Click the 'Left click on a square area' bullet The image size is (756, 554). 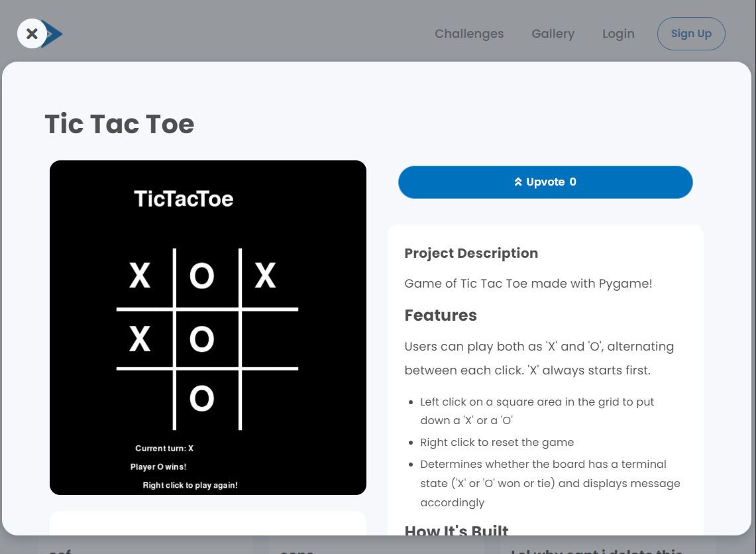[x=537, y=412]
